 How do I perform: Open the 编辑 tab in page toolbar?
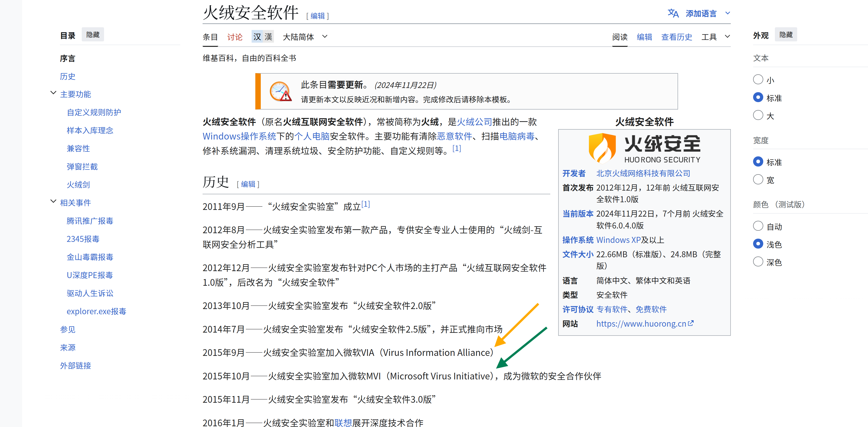644,37
